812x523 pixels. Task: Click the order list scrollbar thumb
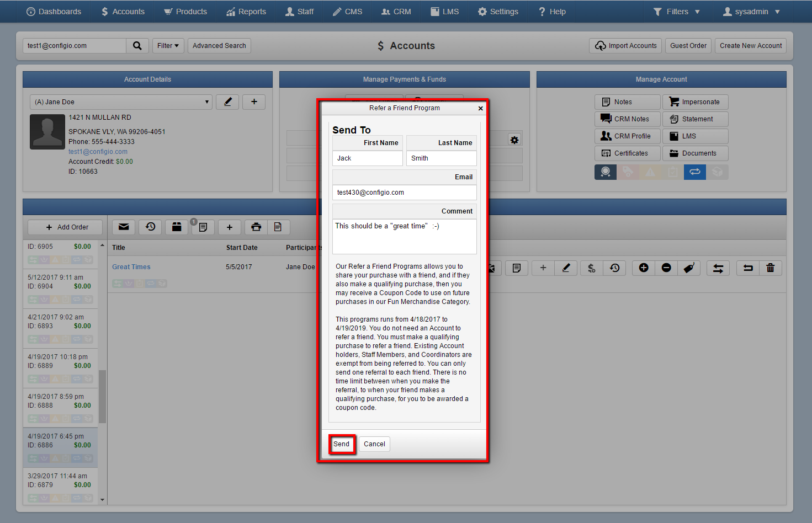pos(102,397)
